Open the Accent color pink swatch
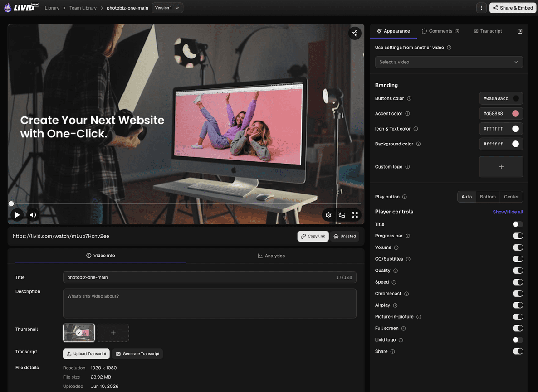Viewport: 538px width, 392px height. (515, 114)
